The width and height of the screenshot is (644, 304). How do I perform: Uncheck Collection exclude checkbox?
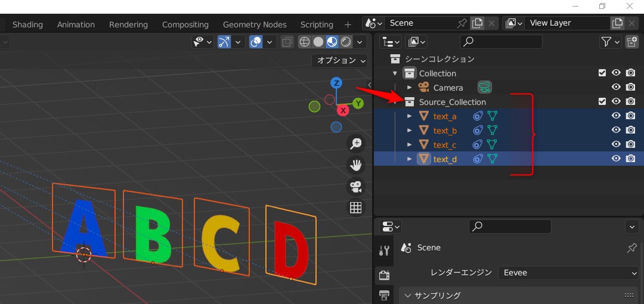pyautogui.click(x=602, y=73)
